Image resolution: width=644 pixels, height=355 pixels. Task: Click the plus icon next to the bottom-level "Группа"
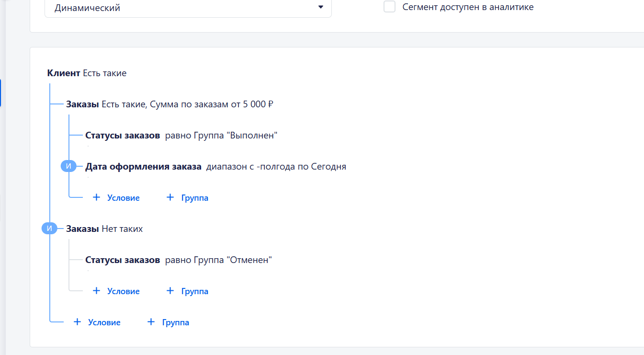pos(151,321)
